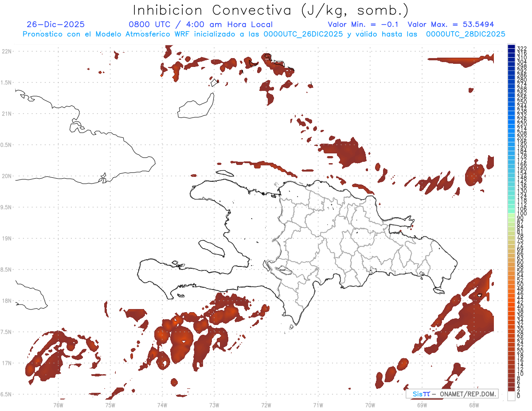This screenshot has height=411, width=532.
Task: Click the '22N' latitude label
Action: [x=7, y=51]
